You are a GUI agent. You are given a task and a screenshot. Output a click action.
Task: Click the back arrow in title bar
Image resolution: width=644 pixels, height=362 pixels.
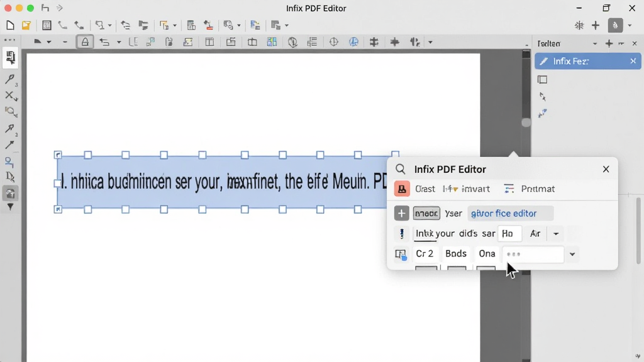click(x=45, y=8)
